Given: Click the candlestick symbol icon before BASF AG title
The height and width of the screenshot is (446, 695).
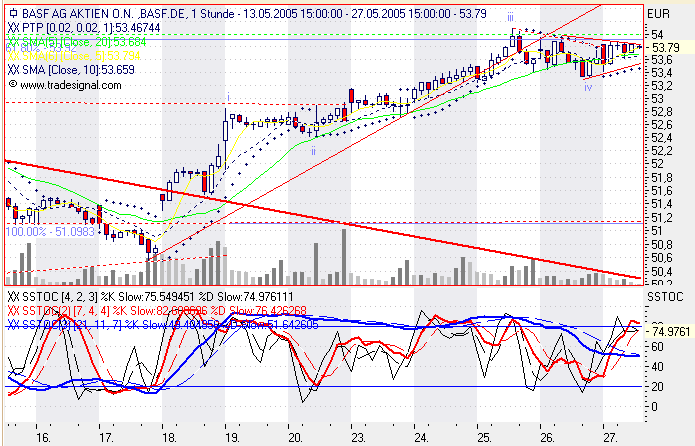Looking at the screenshot, I should tap(14, 13).
